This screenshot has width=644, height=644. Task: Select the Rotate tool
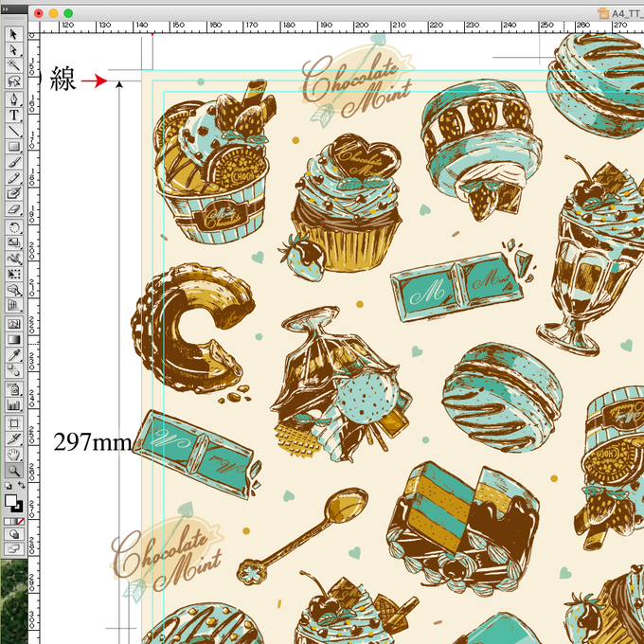pyautogui.click(x=13, y=226)
